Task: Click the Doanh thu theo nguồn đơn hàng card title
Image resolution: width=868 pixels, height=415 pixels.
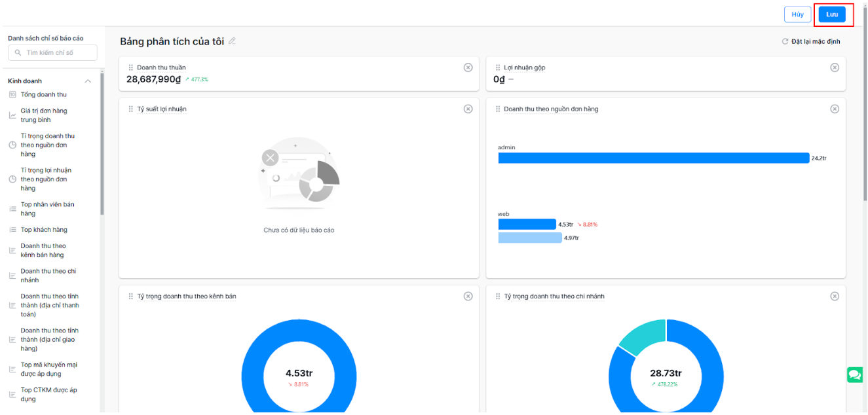Action: 551,109
